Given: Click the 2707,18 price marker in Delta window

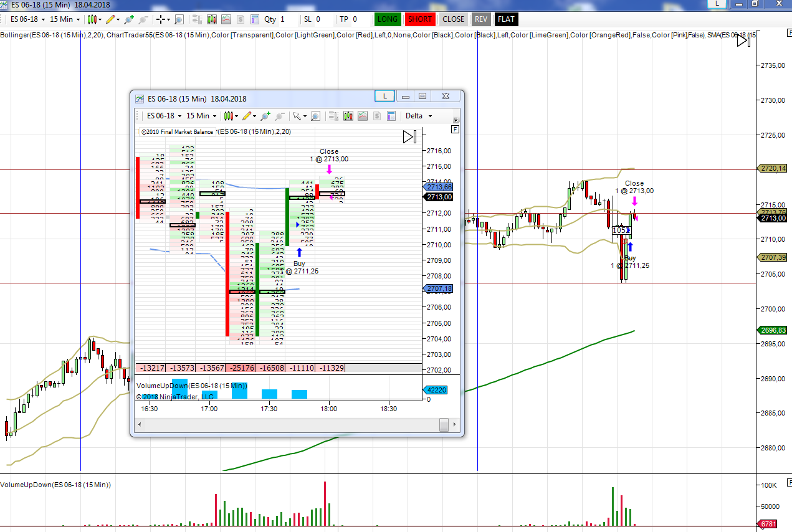Looking at the screenshot, I should pyautogui.click(x=439, y=288).
